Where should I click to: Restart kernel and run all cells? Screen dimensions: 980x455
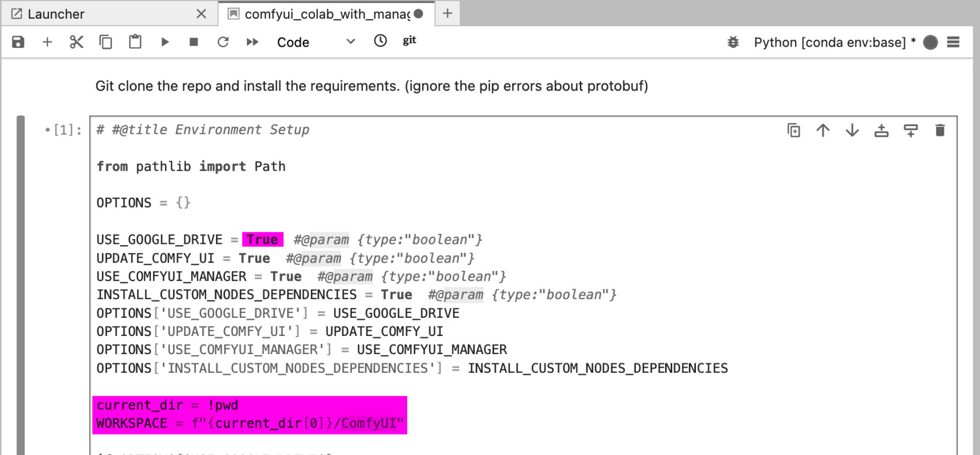click(252, 42)
